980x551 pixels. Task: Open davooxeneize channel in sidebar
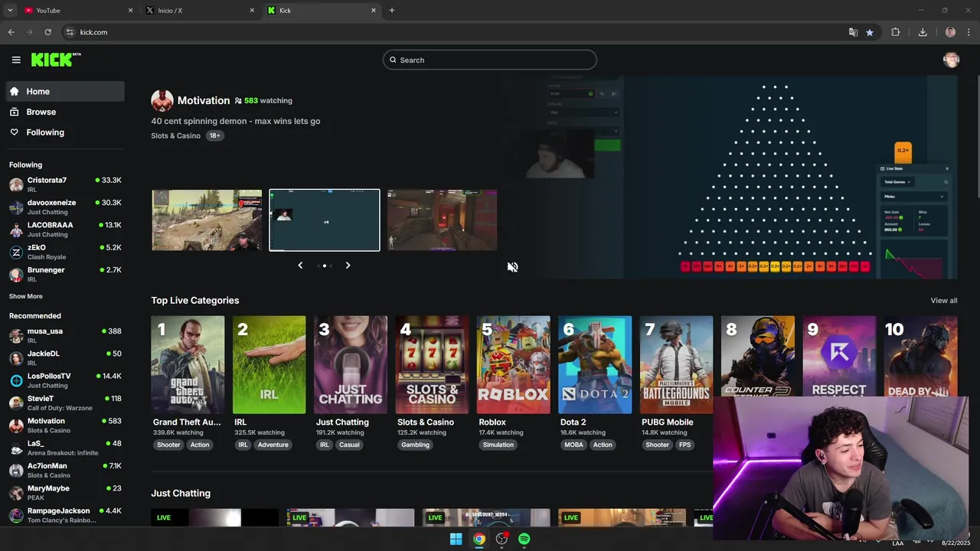[x=65, y=207]
